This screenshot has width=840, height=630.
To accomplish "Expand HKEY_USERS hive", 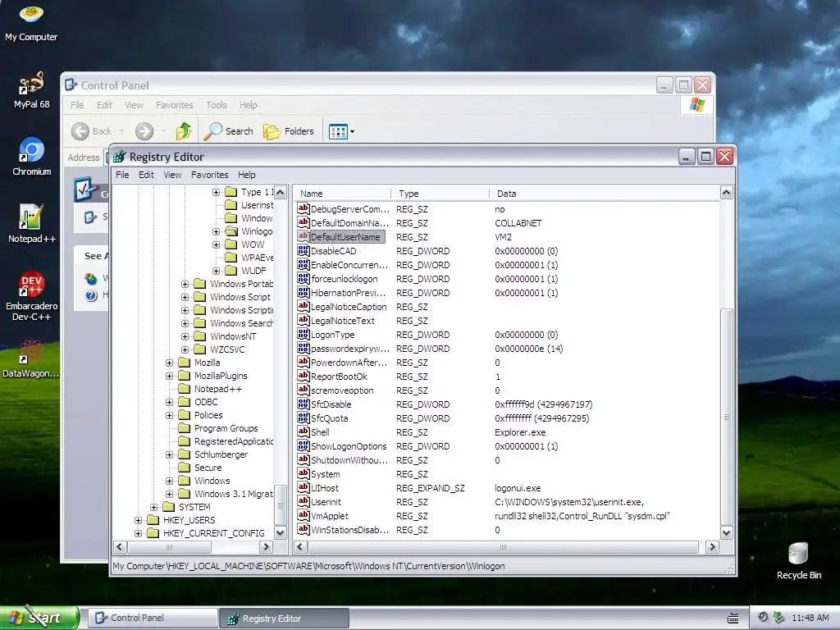I will 138,520.
